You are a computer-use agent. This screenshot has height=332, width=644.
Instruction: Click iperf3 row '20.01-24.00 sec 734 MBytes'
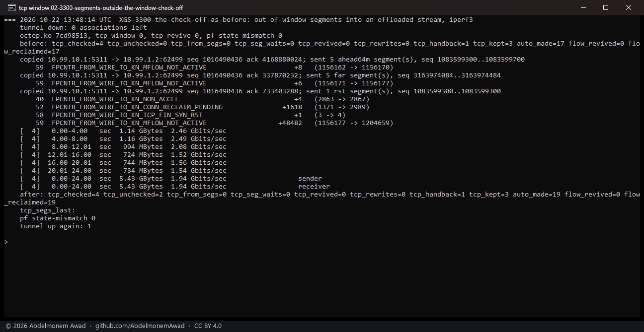[123, 171]
